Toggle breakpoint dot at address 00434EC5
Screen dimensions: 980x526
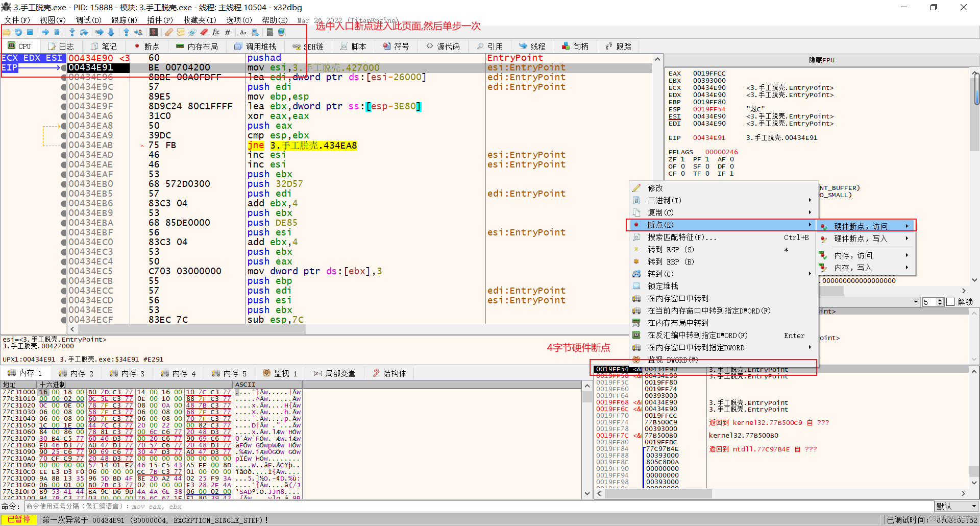tap(64, 271)
